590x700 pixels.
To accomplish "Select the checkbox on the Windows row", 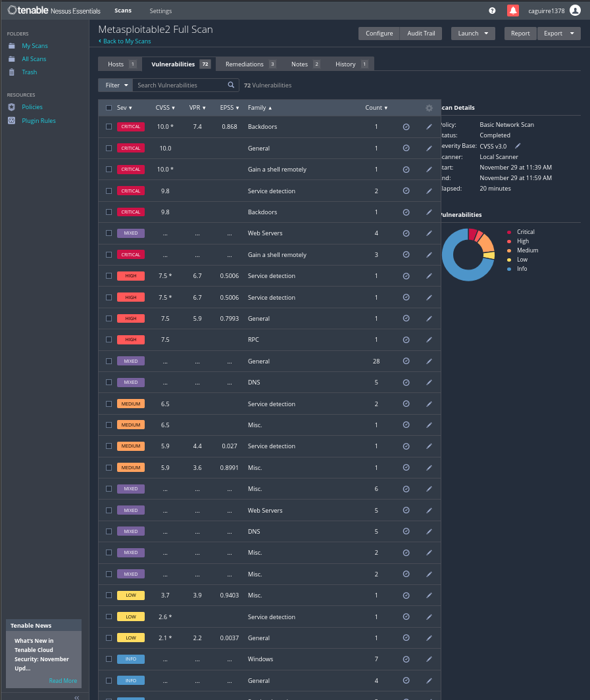I will (109, 659).
